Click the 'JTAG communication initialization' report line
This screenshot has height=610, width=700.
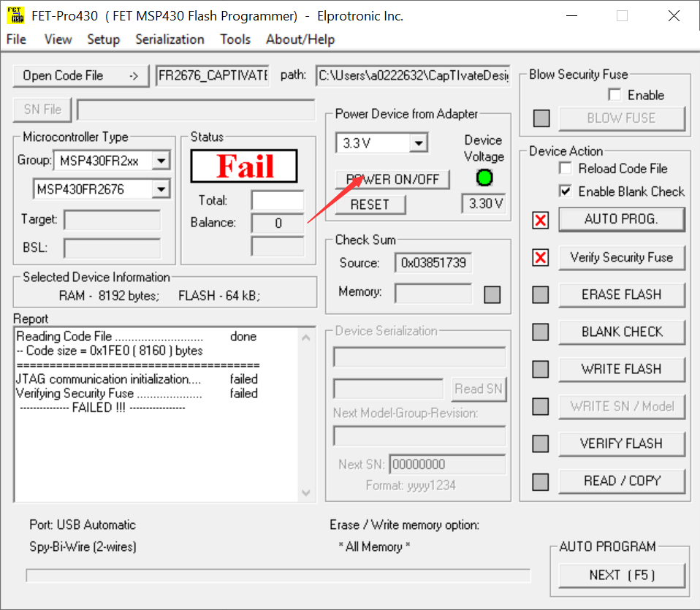coord(137,379)
